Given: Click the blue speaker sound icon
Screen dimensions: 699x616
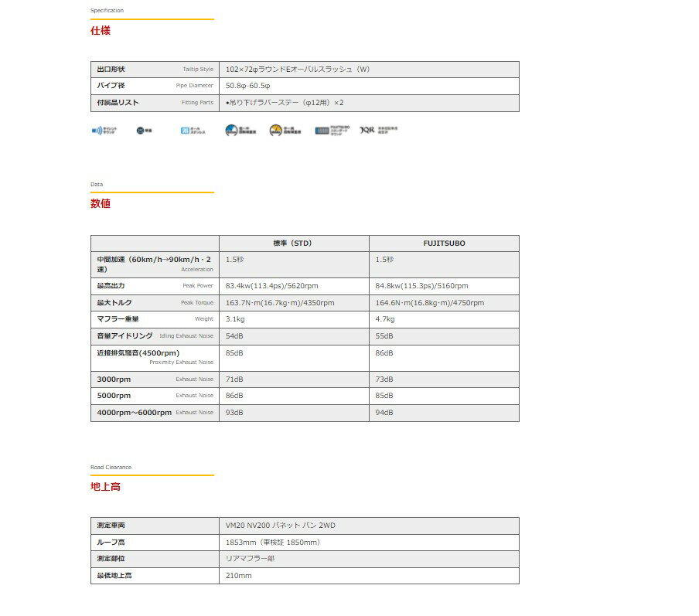Looking at the screenshot, I should pos(104,131).
